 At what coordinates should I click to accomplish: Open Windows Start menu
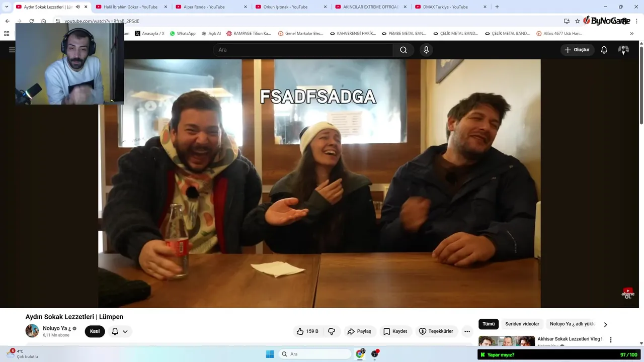270,354
